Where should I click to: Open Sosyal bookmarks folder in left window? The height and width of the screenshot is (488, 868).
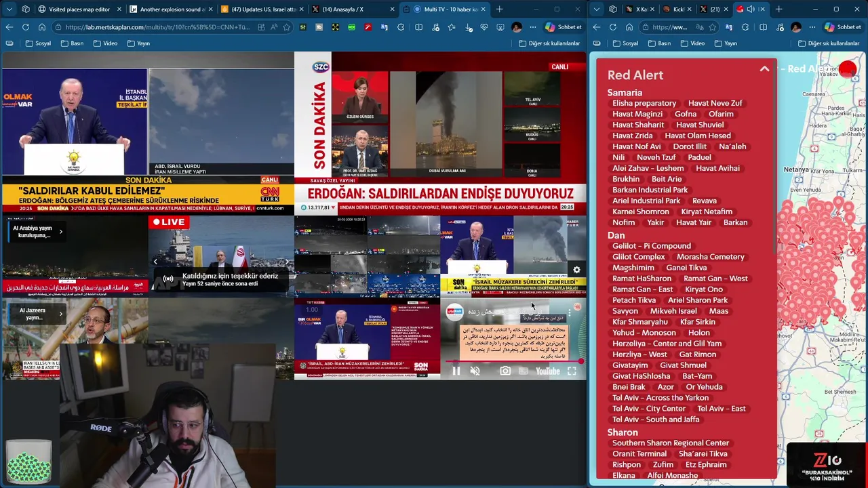38,43
